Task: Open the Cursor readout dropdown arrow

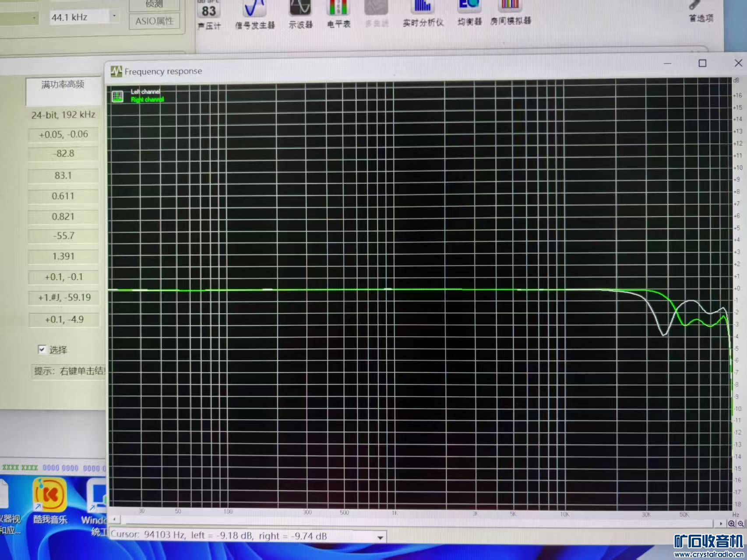Action: pos(380,537)
